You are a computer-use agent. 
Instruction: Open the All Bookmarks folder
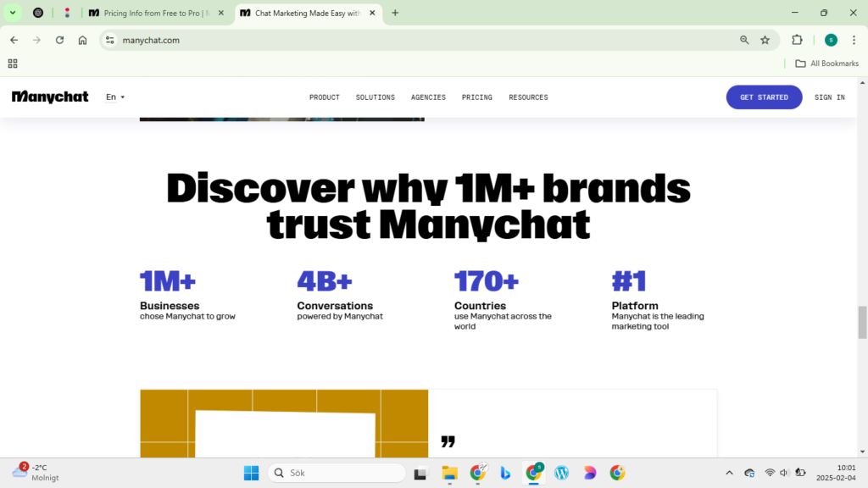827,64
